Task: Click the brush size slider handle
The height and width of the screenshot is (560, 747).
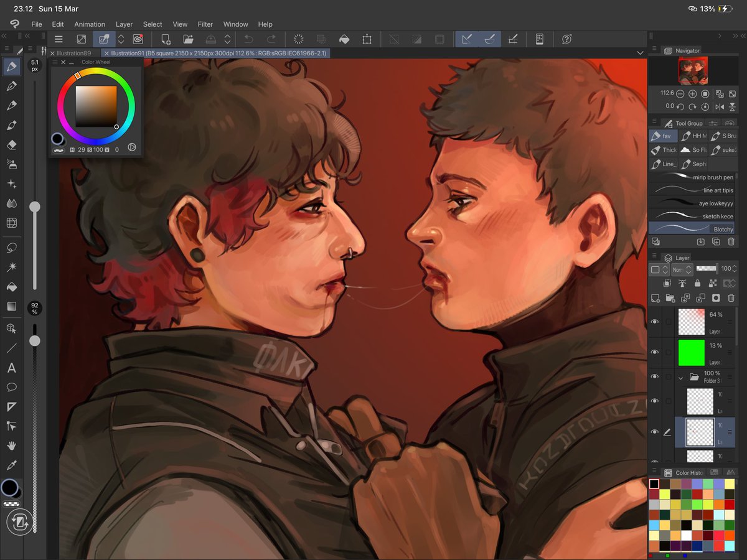Action: (35, 206)
